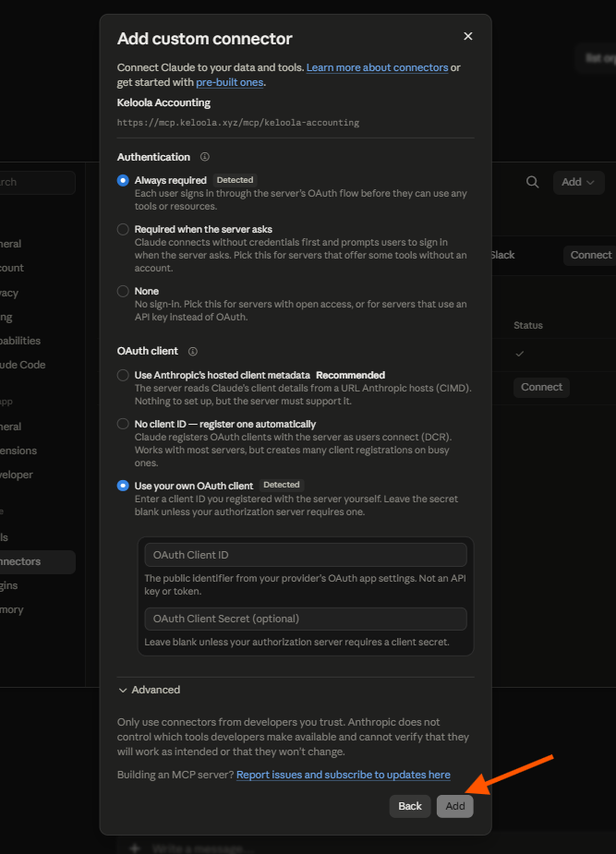Open the pre-built ones link
The width and height of the screenshot is (616, 854).
(230, 82)
